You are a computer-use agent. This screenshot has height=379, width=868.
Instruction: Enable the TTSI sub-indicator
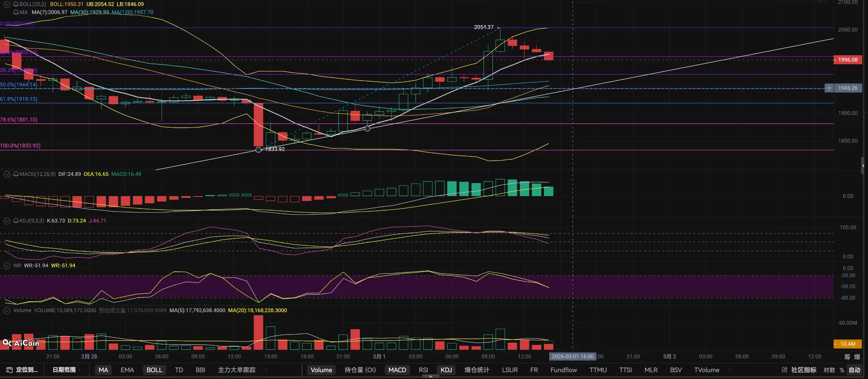point(626,370)
